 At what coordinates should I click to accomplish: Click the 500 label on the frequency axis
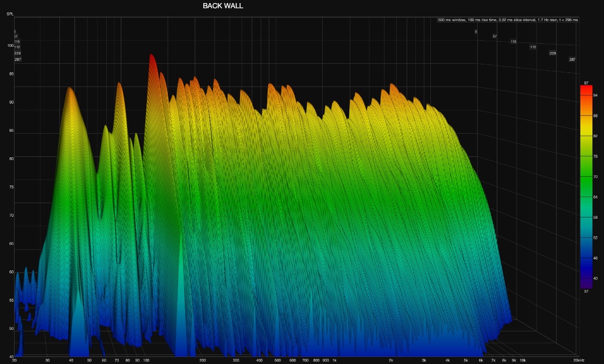(x=277, y=360)
